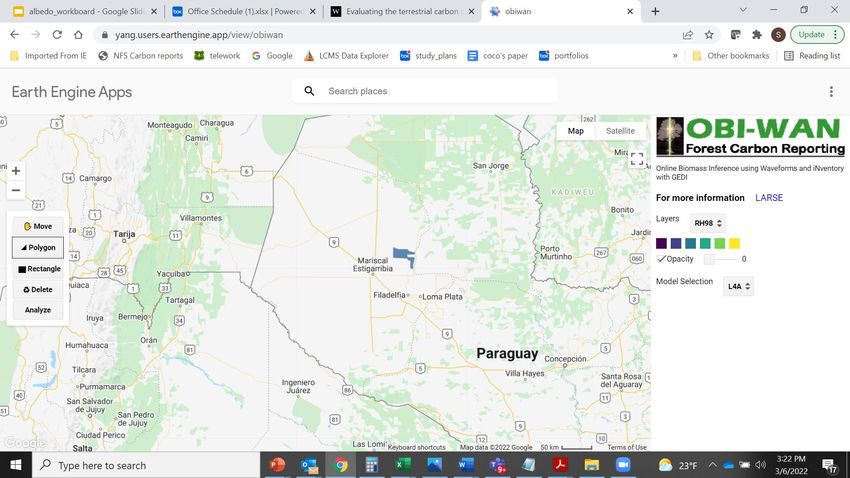This screenshot has width=850, height=478.
Task: Click the teal legend swatch
Action: (x=691, y=243)
